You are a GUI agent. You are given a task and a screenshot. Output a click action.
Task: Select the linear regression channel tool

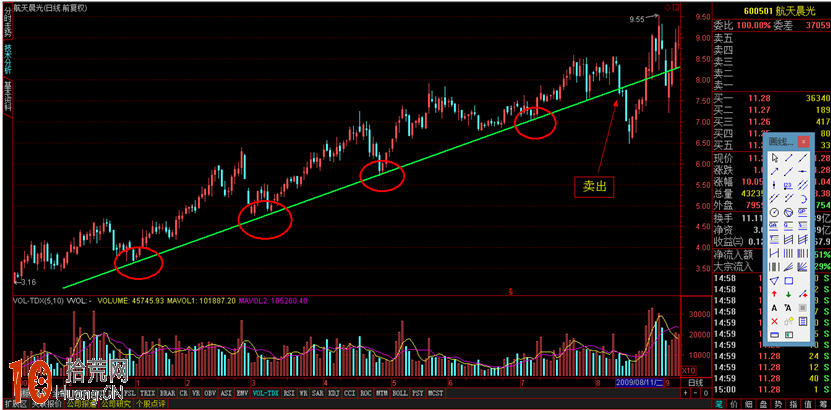[x=788, y=239]
